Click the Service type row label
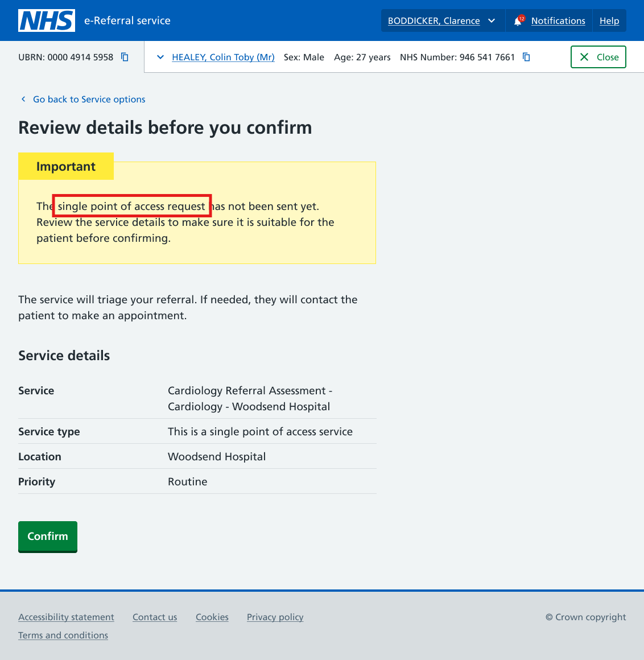The image size is (644, 660). [x=49, y=431]
